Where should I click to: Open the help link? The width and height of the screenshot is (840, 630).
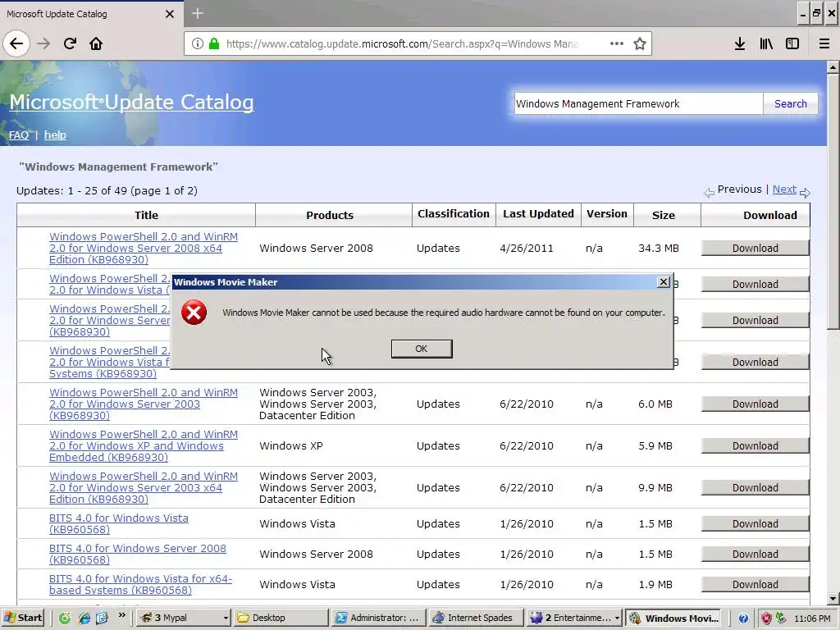55,135
